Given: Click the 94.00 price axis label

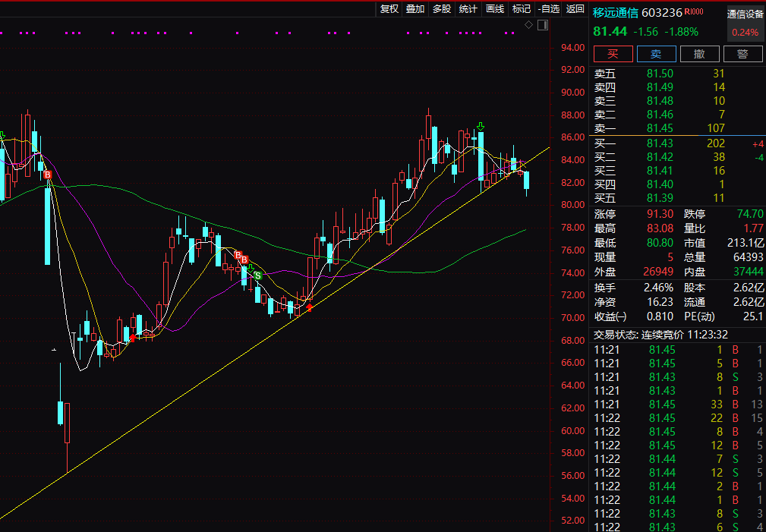Looking at the screenshot, I should pyautogui.click(x=573, y=47).
